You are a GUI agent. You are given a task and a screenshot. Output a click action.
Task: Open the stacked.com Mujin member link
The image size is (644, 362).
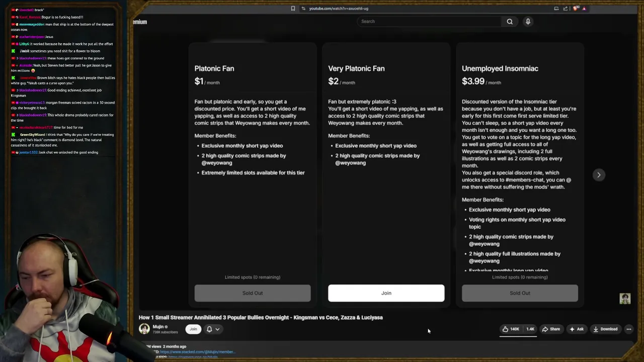[197, 352]
